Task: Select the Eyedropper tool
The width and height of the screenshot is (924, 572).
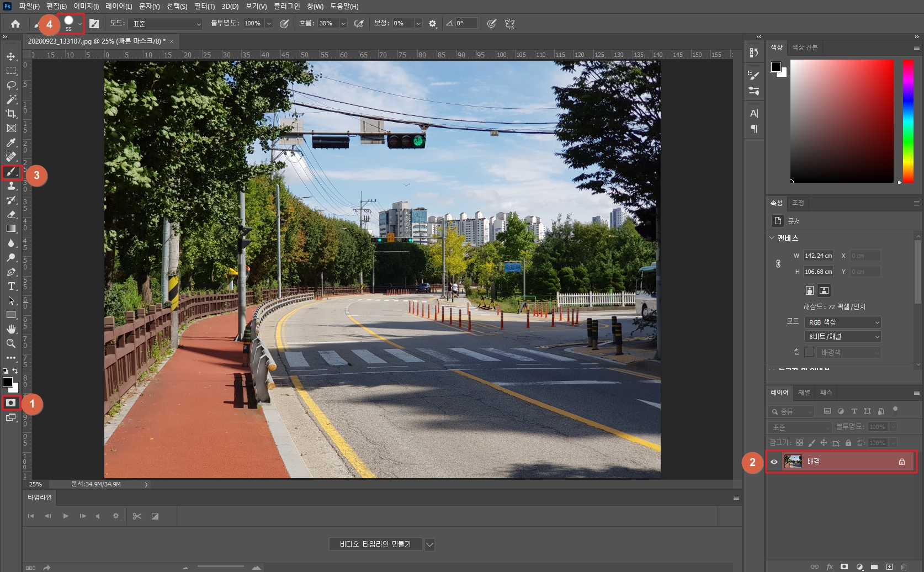Action: [11, 142]
